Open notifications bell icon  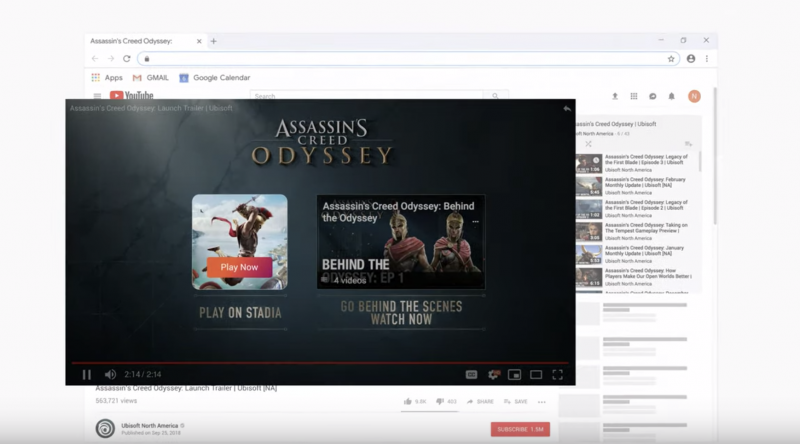pos(671,96)
